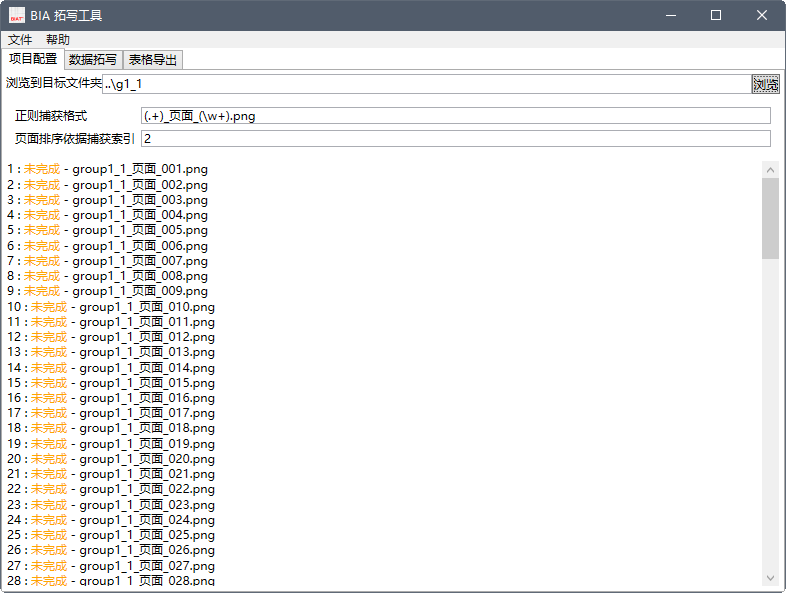
Task: Select row group1_1_页面_013.png
Action: [111, 352]
